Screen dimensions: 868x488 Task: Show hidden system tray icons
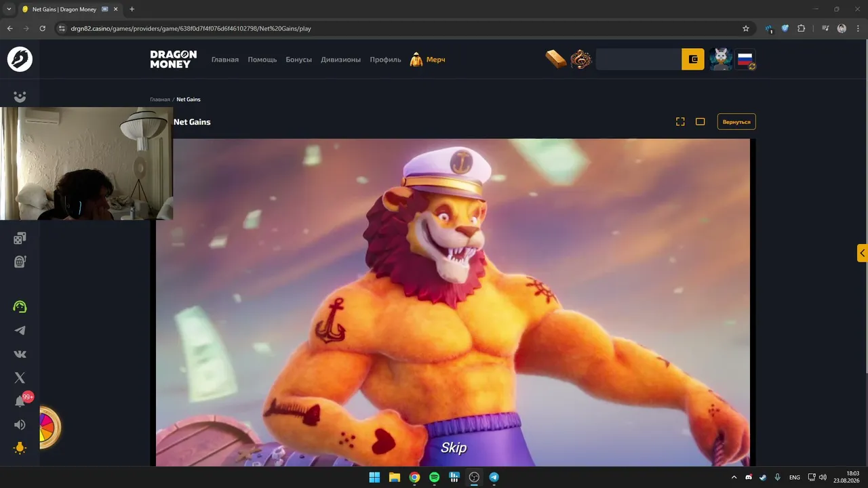pos(734,477)
